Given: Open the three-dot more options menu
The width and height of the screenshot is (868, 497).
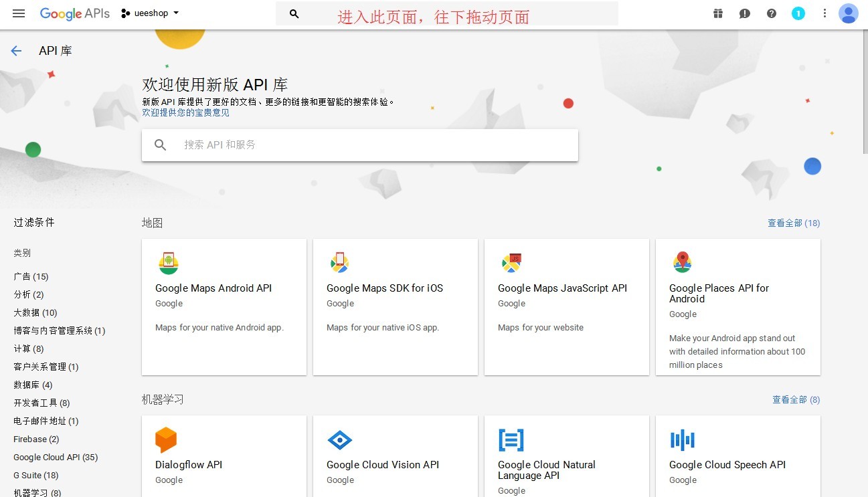Looking at the screenshot, I should 825,13.
